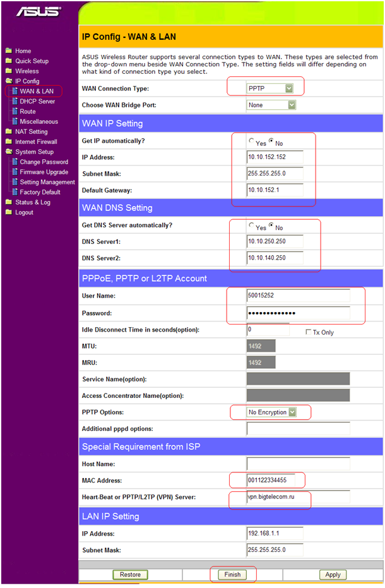Click the DHCP Server page icon
385x588 pixels.
pos(15,101)
